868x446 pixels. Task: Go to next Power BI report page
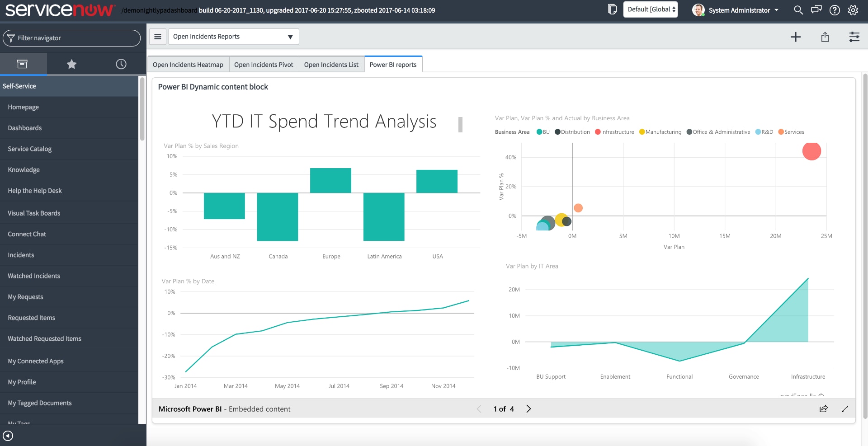pyautogui.click(x=528, y=408)
